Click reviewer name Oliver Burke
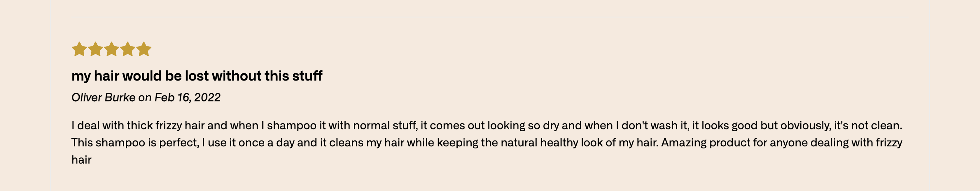980x191 pixels. point(104,97)
